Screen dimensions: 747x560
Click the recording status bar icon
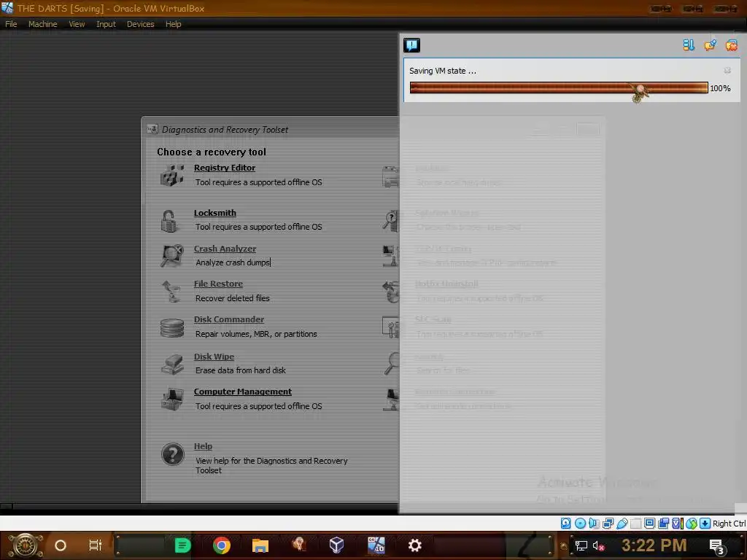[663, 524]
